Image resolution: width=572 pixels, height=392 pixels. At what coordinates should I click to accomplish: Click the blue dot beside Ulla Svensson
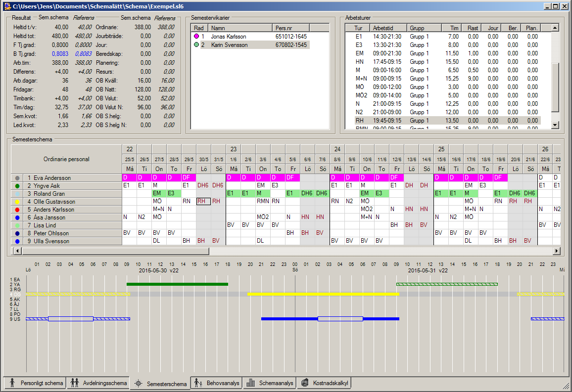click(x=17, y=241)
